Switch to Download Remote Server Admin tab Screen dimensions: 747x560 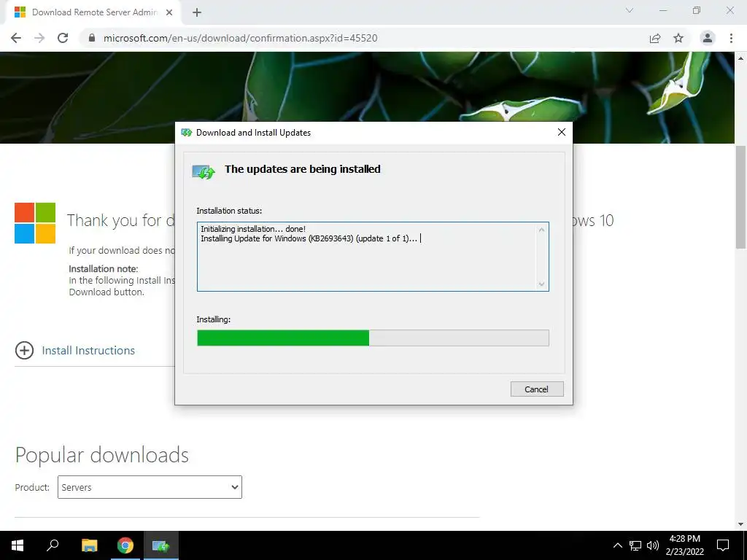[x=93, y=12]
